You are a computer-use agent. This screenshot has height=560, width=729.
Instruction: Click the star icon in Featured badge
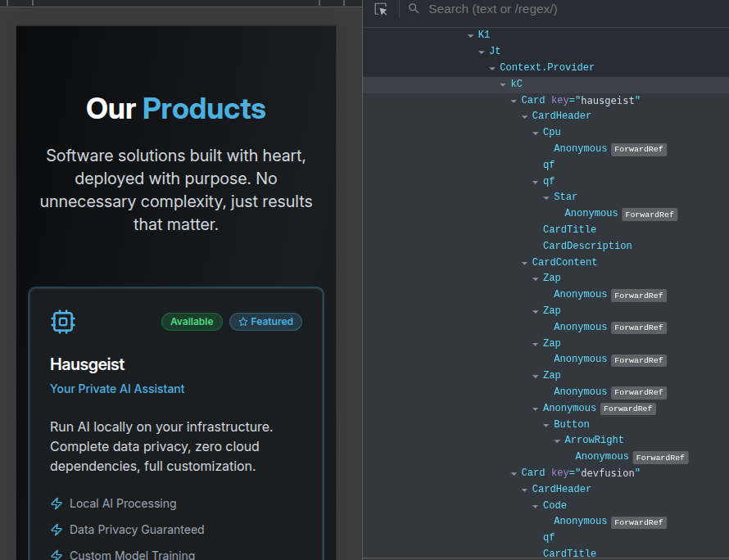coord(243,322)
